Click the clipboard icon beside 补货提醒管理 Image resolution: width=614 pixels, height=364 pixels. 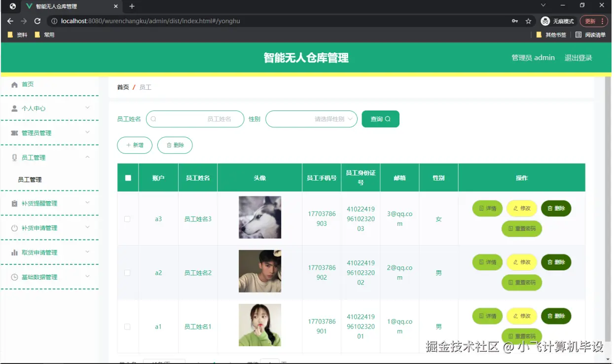14,203
